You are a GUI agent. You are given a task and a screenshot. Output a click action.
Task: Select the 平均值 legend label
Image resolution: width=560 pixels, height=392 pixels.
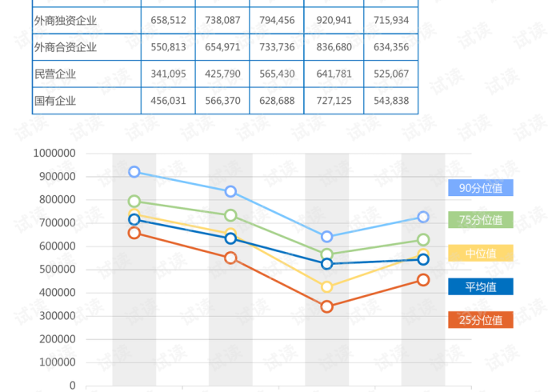(x=481, y=286)
